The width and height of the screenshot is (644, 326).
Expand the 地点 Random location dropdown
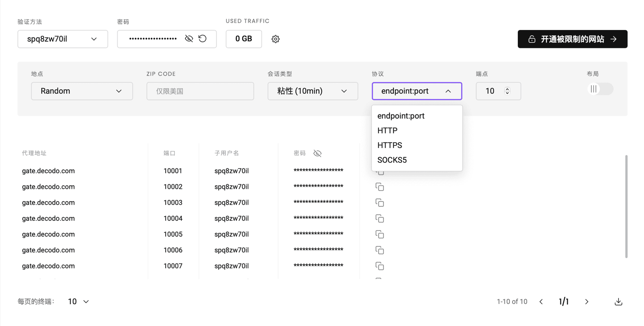[82, 91]
